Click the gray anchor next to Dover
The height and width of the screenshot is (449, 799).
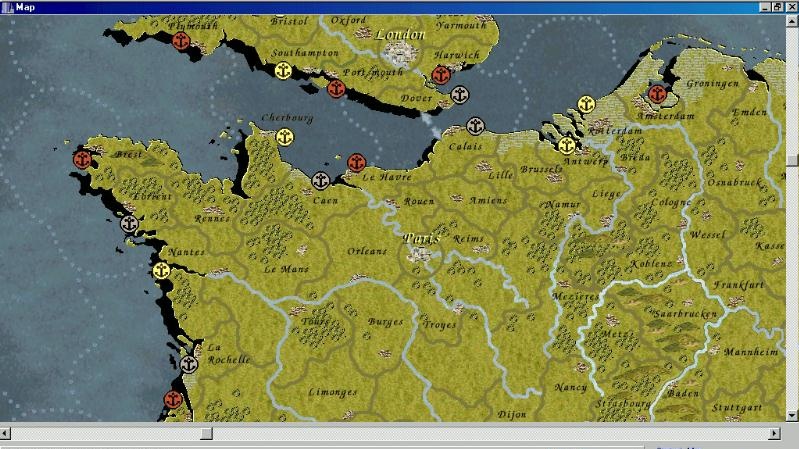pyautogui.click(x=459, y=95)
